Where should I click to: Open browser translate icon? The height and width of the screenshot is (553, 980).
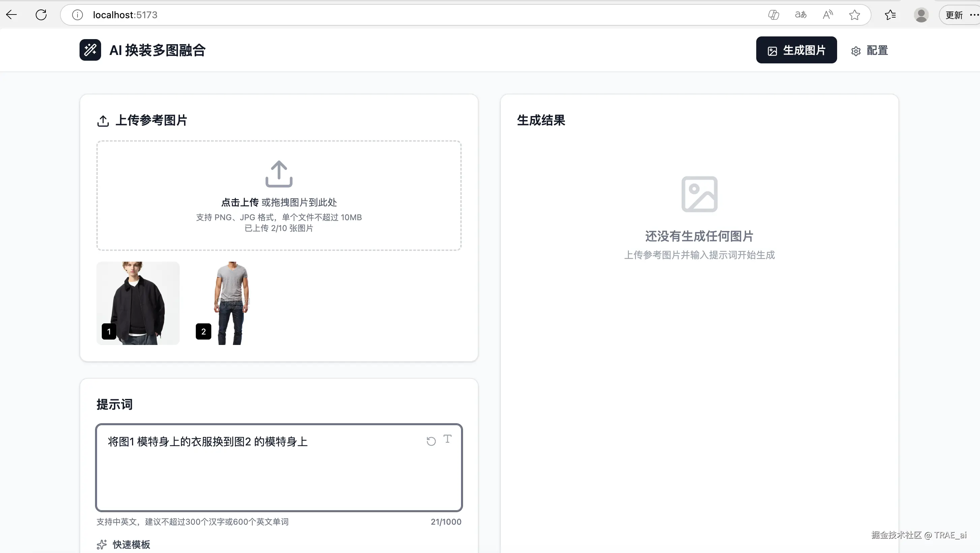tap(800, 15)
